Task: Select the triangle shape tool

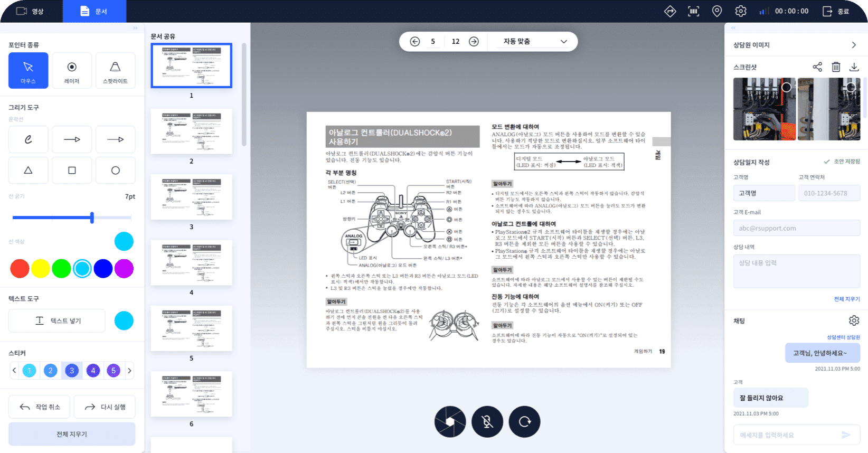Action: tap(28, 170)
